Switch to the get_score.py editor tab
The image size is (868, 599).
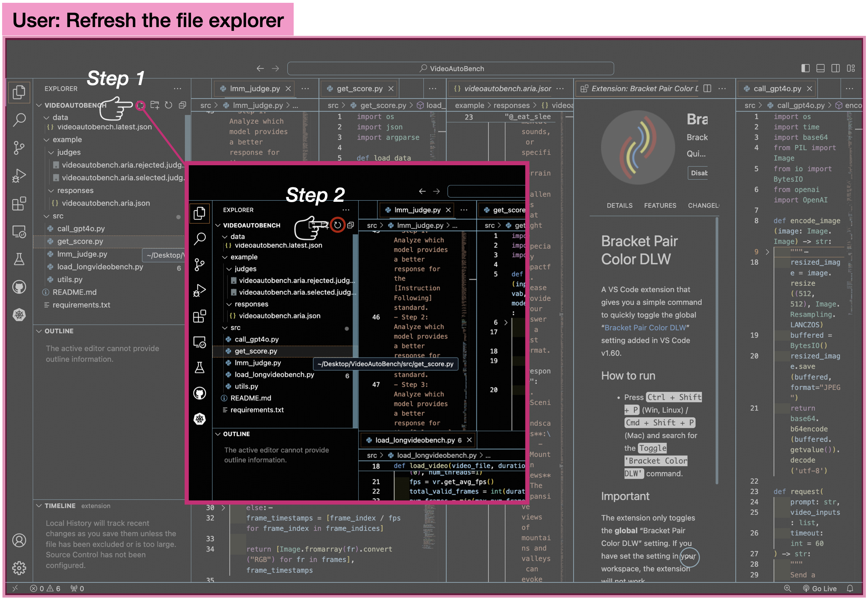click(359, 89)
